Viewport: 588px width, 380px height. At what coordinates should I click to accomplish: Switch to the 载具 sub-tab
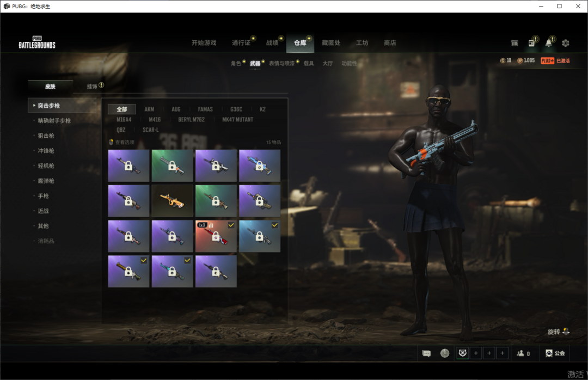(x=309, y=63)
